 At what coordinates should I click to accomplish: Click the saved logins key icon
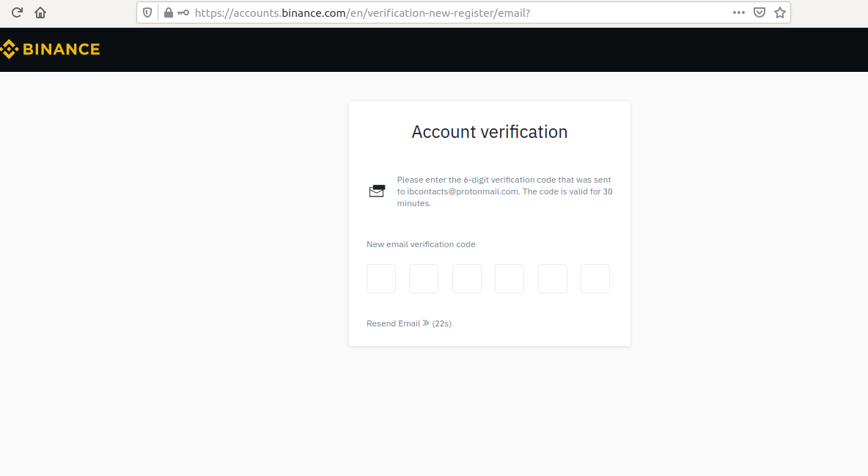coord(183,12)
